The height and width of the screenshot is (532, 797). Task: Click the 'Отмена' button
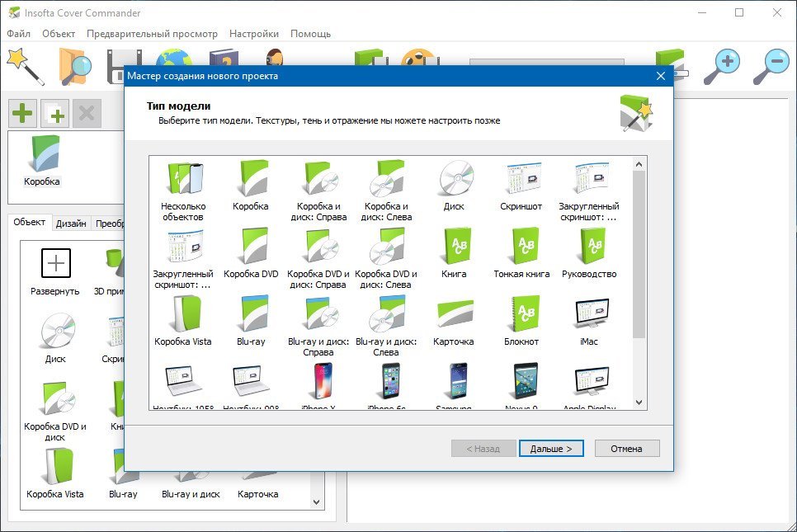(627, 449)
